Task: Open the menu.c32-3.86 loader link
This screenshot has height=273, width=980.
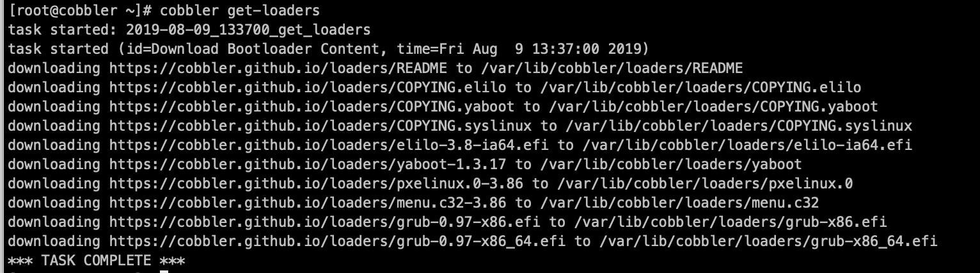Action: [x=308, y=203]
